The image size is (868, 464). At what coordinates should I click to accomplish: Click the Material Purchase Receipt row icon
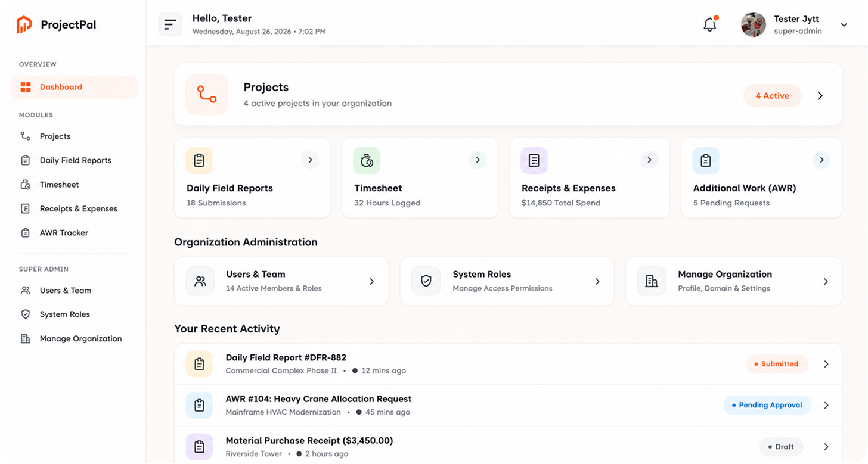200,447
